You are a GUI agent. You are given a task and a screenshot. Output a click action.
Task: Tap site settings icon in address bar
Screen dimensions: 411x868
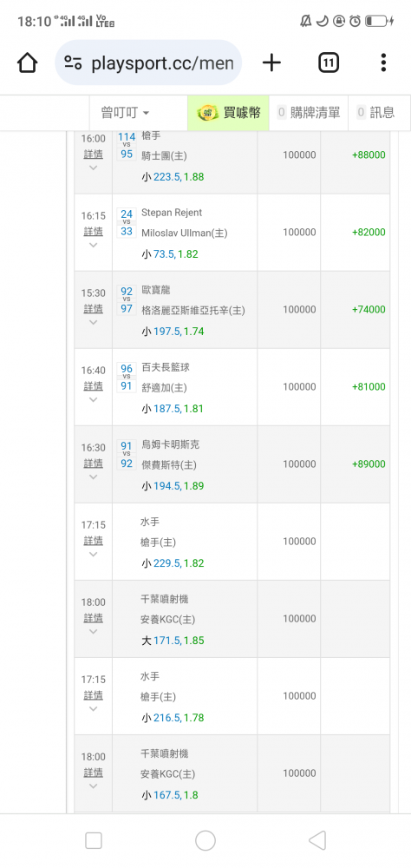tap(73, 62)
